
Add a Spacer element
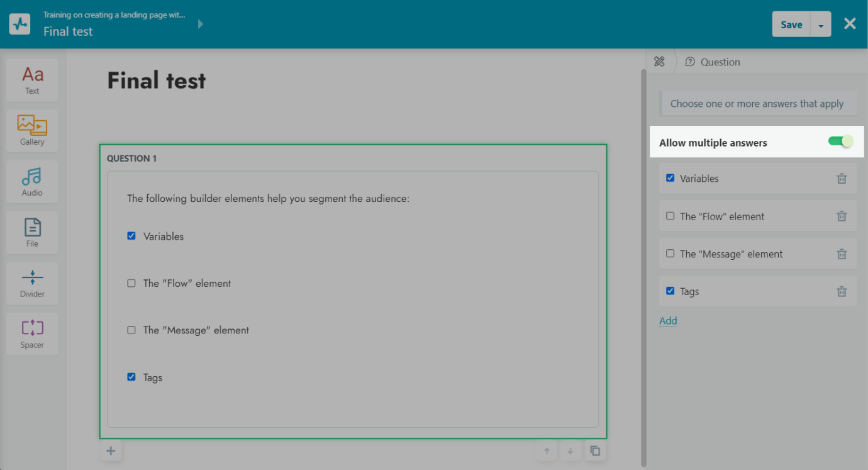pos(32,333)
